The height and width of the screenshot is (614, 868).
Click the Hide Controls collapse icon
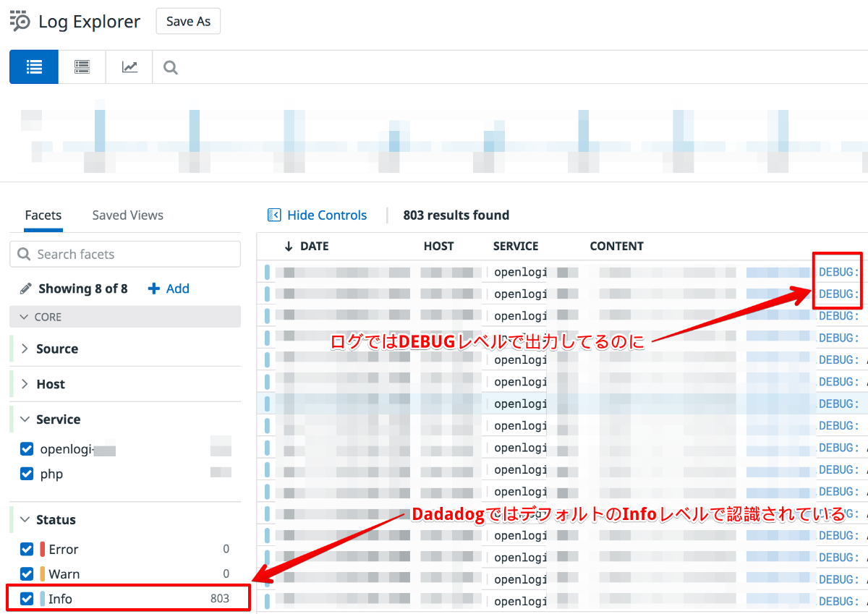click(x=274, y=215)
